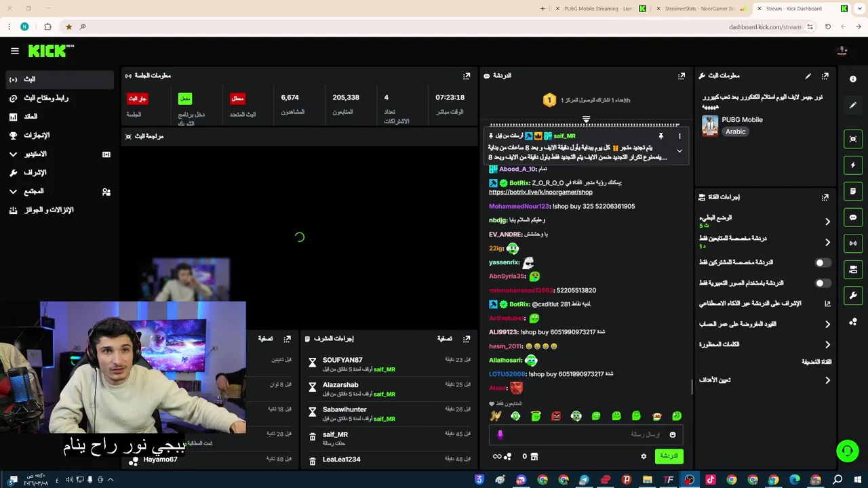Switch to PUBG Mobile Streaming browser tab

[599, 9]
